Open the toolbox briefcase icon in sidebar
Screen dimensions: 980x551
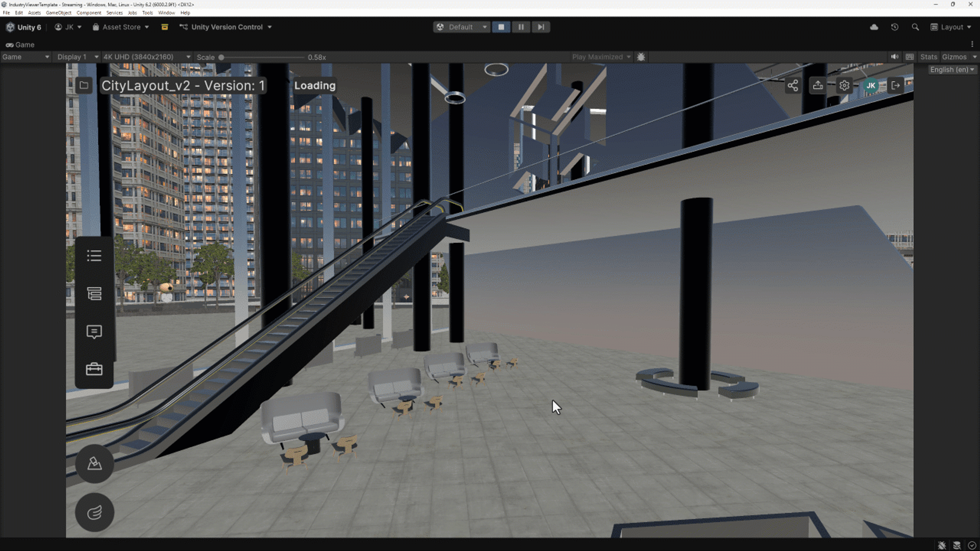point(94,369)
